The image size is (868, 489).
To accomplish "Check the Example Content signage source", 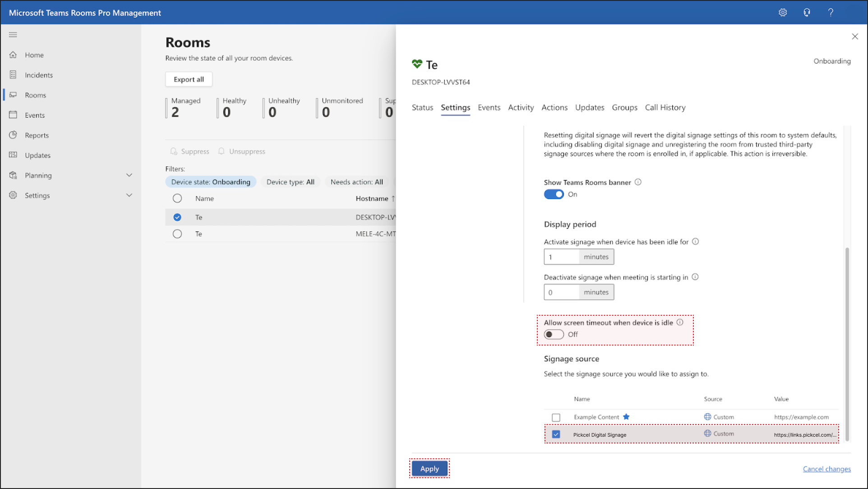I will [556, 417].
